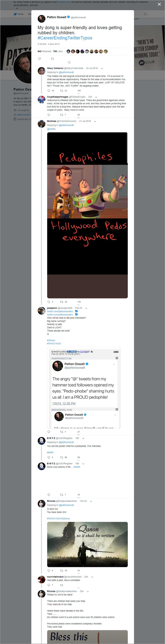Open the Toy Story meme image
This screenshot has width=165, height=644.
click(87, 215)
